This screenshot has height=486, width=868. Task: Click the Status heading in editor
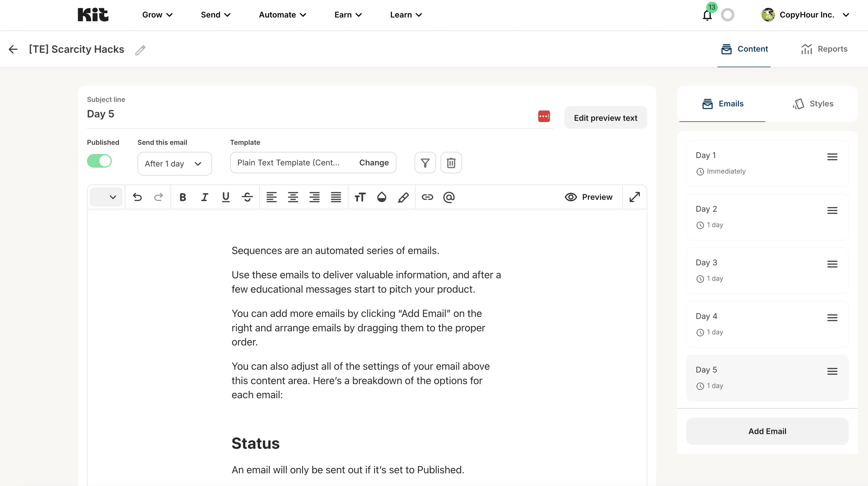pos(255,443)
